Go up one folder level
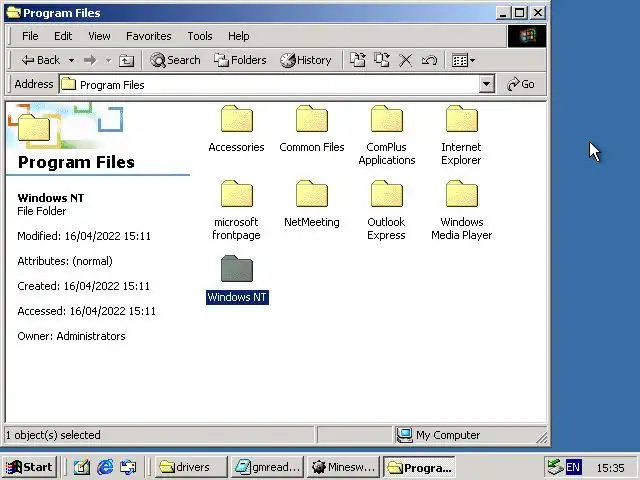The width and height of the screenshot is (640, 480). point(126,60)
